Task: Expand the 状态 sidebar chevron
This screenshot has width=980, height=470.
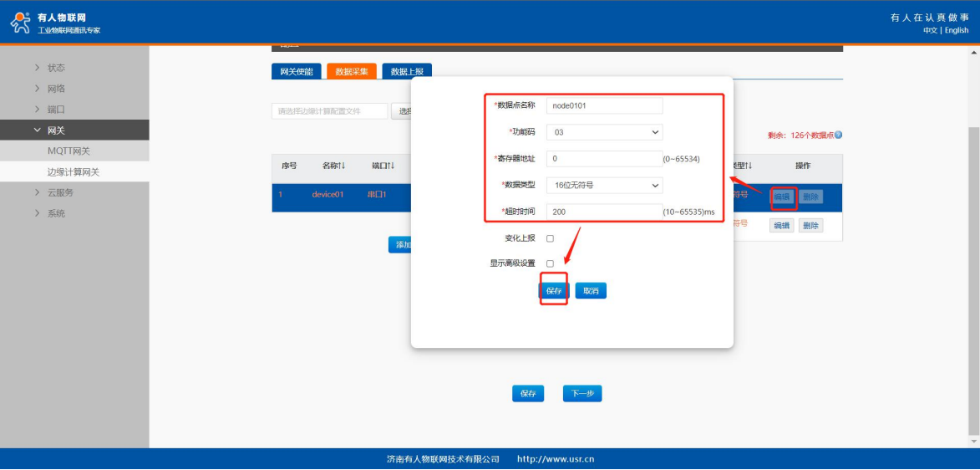Action: click(x=37, y=68)
